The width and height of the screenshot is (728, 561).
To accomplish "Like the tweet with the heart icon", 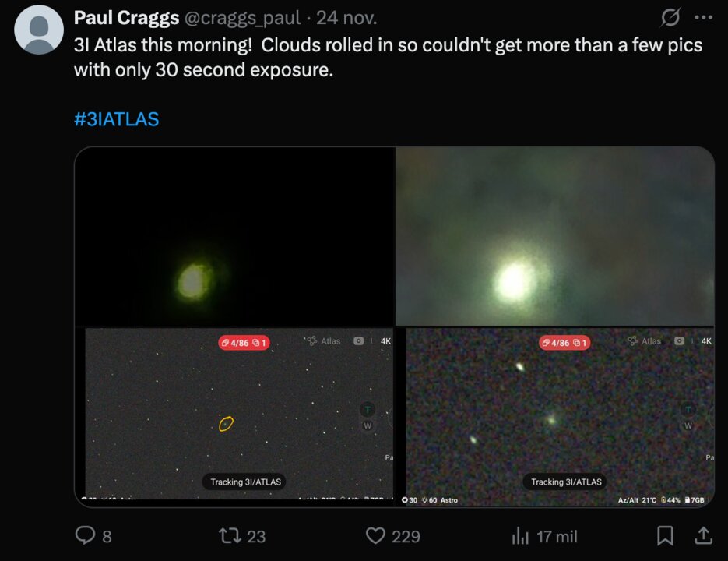I will [x=376, y=535].
